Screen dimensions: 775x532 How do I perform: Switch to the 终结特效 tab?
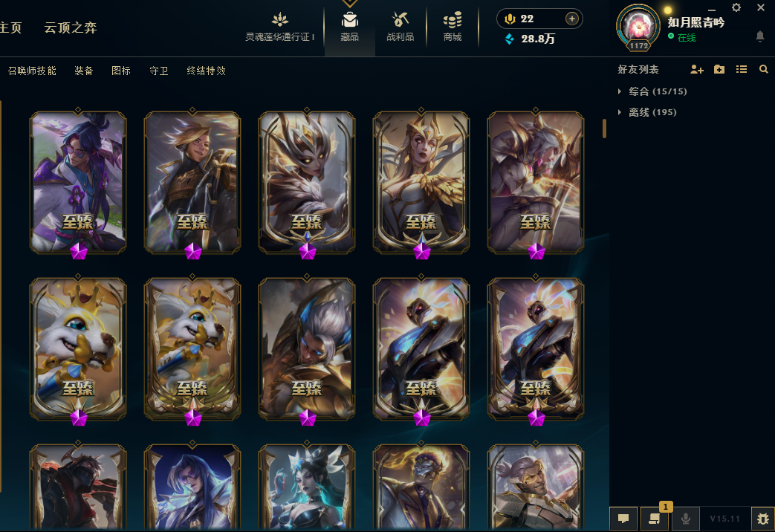point(206,71)
